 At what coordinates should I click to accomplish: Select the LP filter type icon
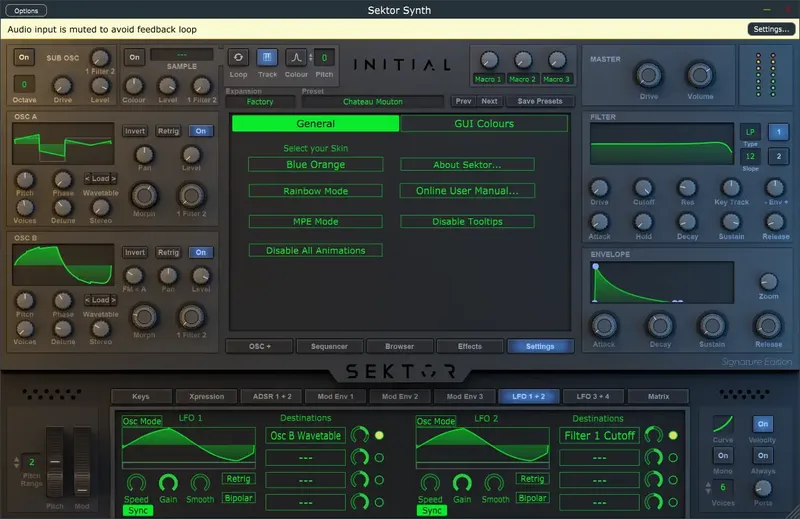tap(750, 132)
